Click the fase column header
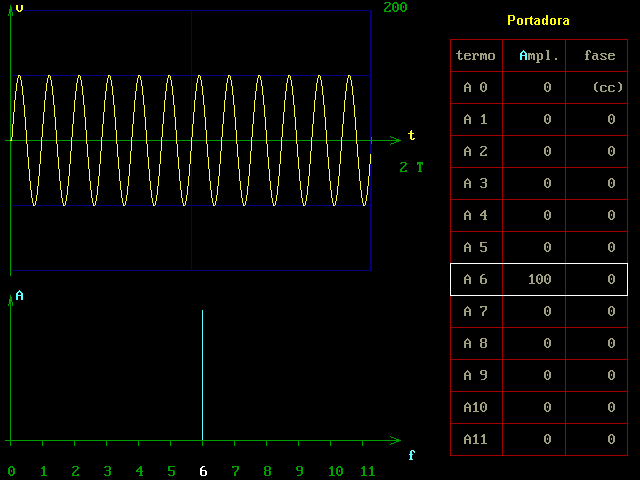The height and width of the screenshot is (480, 640). [597, 56]
